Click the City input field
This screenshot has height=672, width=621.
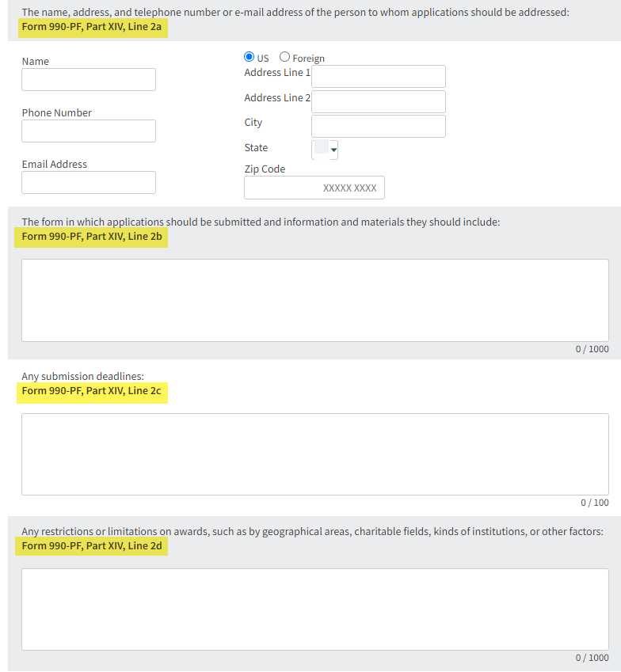coord(379,127)
